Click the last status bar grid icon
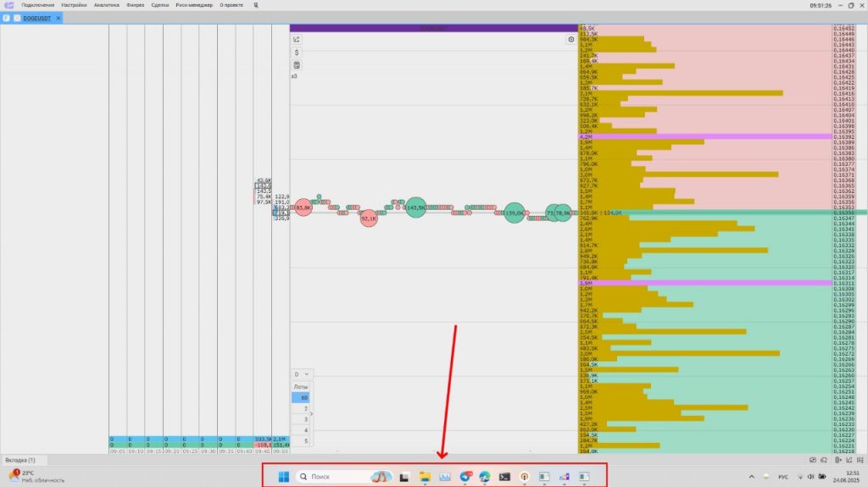The image size is (868, 487). [x=860, y=460]
